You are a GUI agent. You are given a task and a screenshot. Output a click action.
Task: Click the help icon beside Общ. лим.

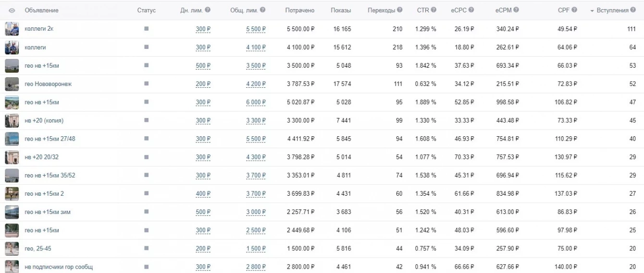263,10
